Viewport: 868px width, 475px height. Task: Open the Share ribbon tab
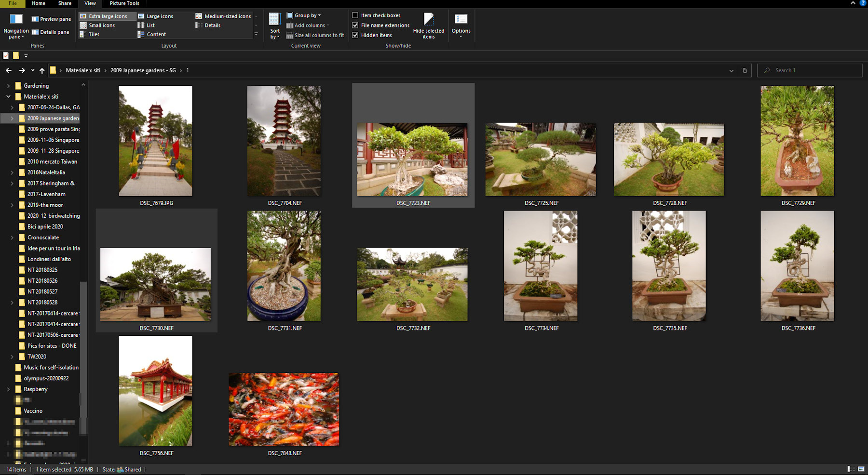tap(65, 3)
